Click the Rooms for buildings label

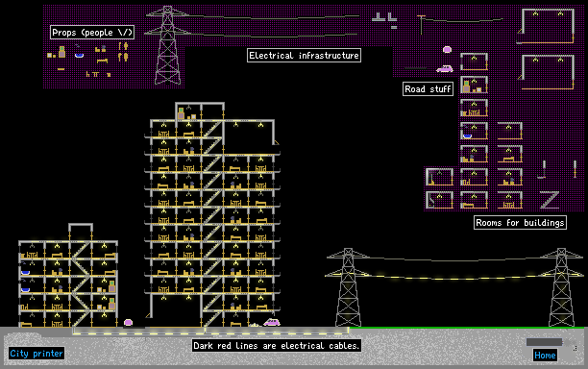tap(520, 222)
